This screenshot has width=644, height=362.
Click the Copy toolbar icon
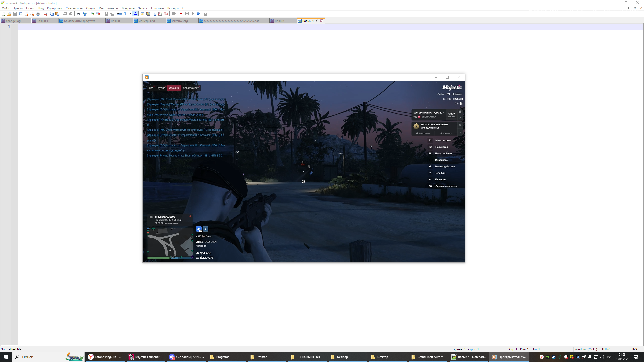coord(52,14)
